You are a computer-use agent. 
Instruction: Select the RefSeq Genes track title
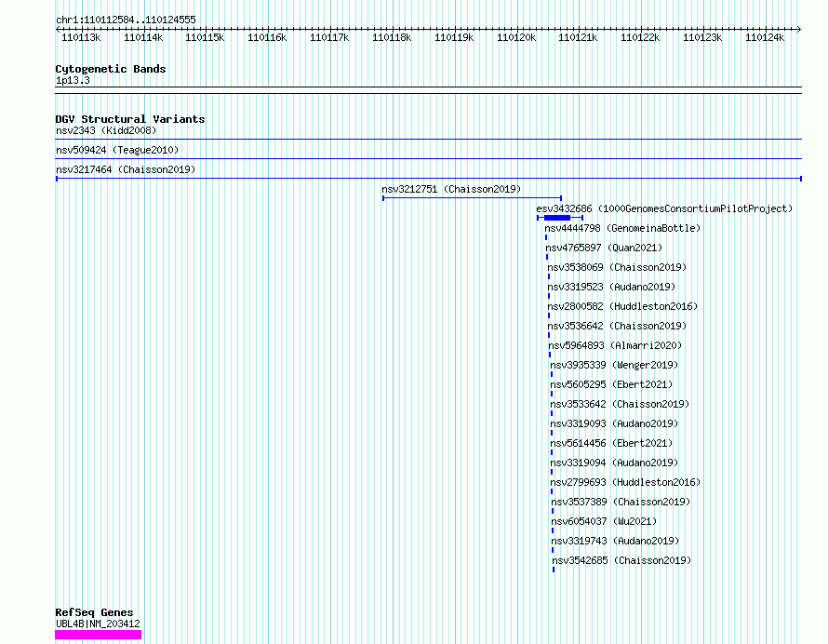coord(95,612)
